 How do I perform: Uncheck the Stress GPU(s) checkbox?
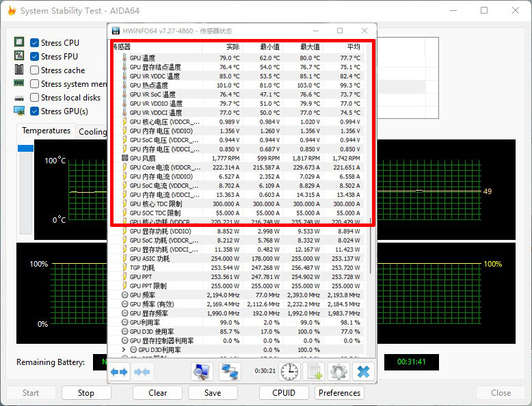pyautogui.click(x=34, y=111)
